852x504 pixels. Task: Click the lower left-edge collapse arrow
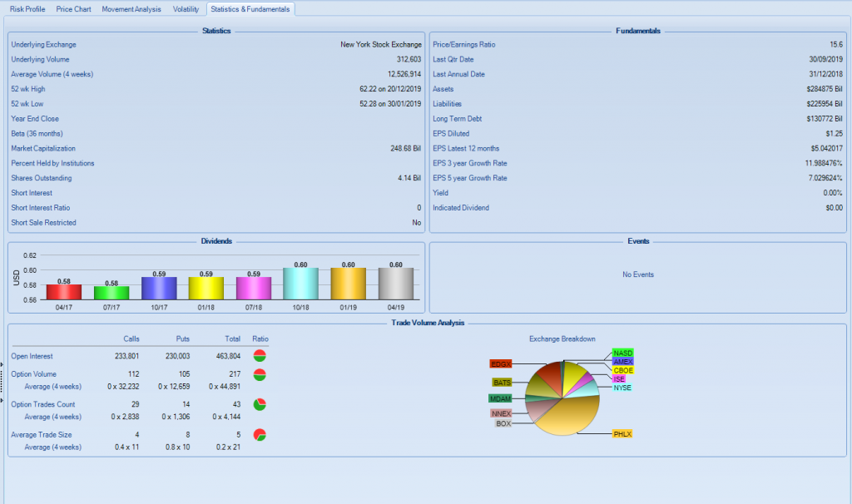(2, 397)
